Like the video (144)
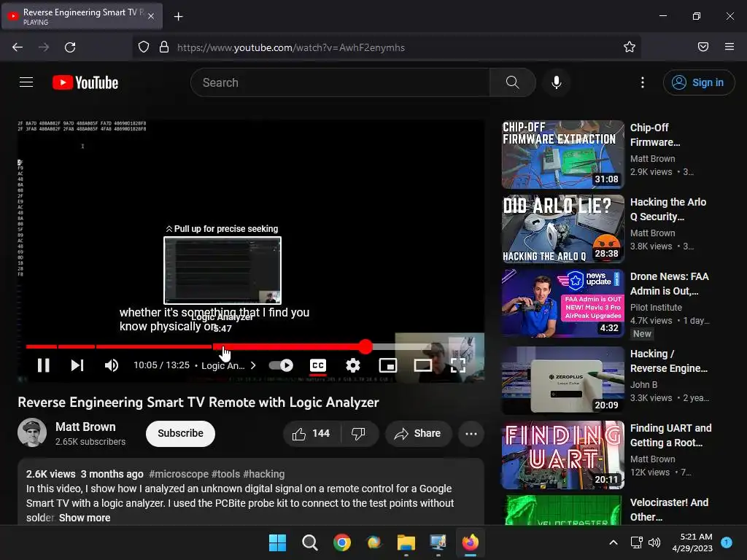The image size is (747, 560). [311, 433]
